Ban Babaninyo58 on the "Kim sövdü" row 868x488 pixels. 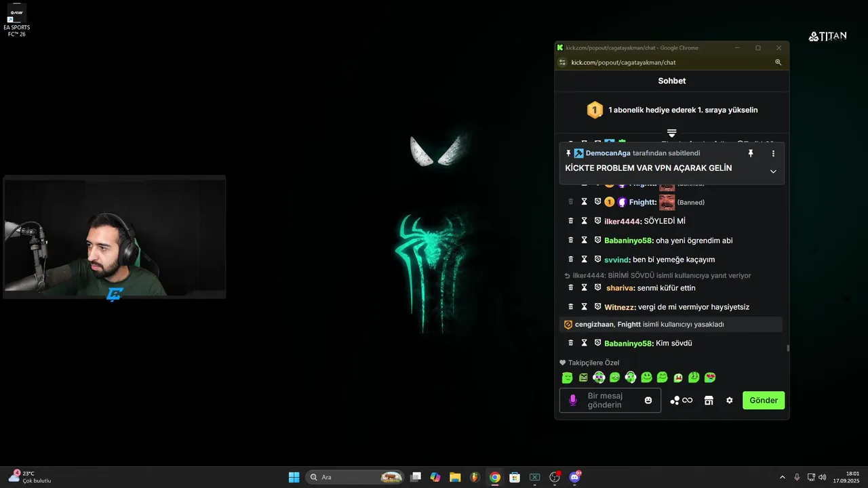point(597,343)
